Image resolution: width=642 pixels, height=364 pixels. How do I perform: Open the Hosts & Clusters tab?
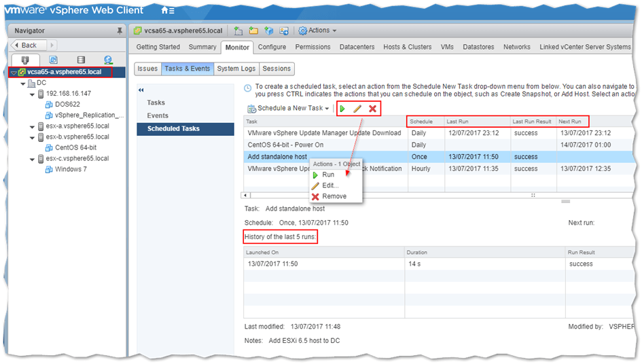point(408,47)
